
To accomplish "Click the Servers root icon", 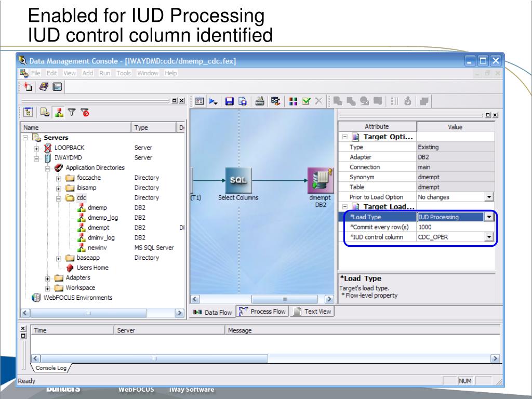I will tap(36, 137).
